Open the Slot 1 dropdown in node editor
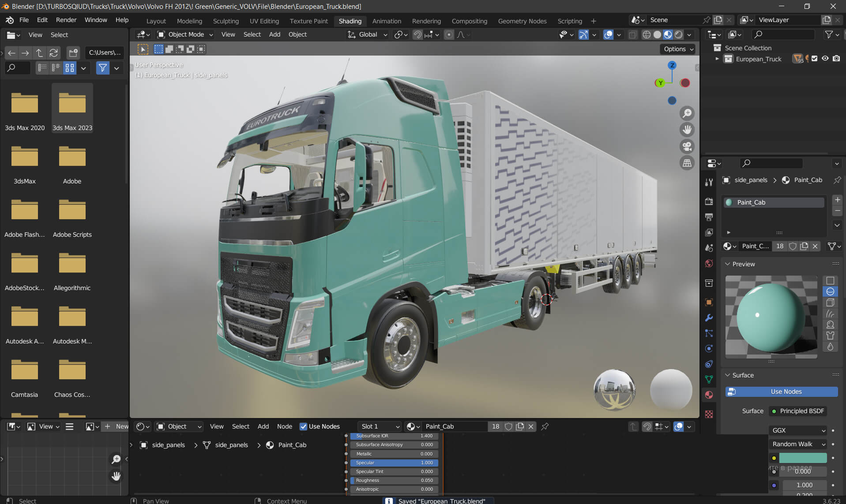Screen dimensions: 846x504 click(x=379, y=426)
